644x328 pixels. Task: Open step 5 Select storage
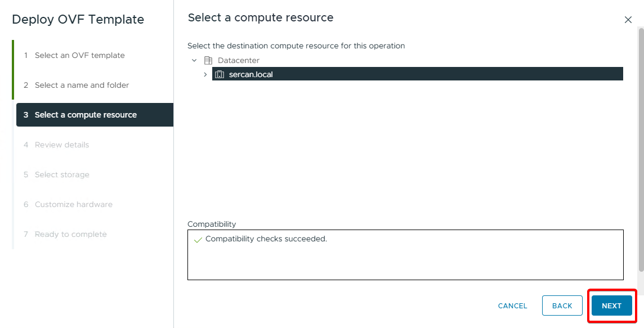[x=62, y=174]
